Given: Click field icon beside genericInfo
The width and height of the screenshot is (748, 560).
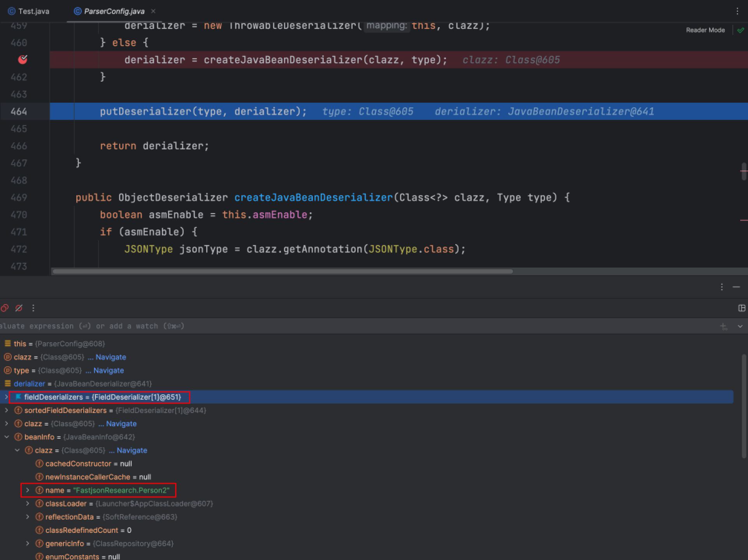Looking at the screenshot, I should [39, 544].
